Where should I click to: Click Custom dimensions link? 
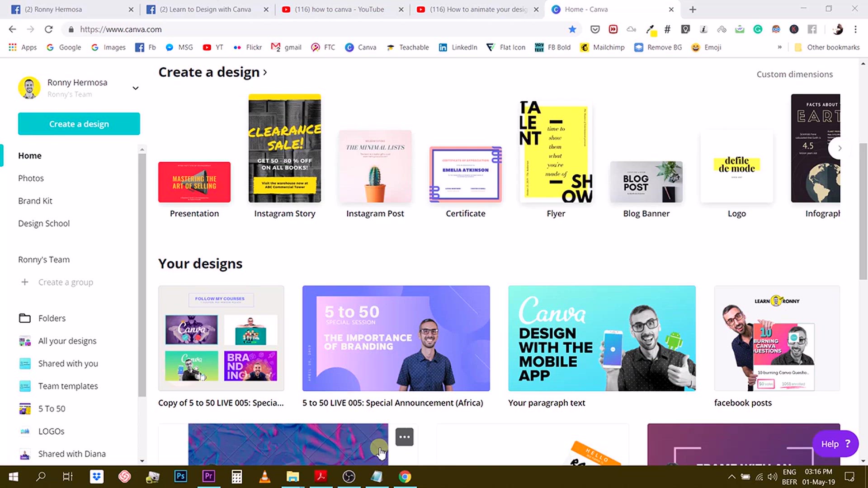point(794,74)
